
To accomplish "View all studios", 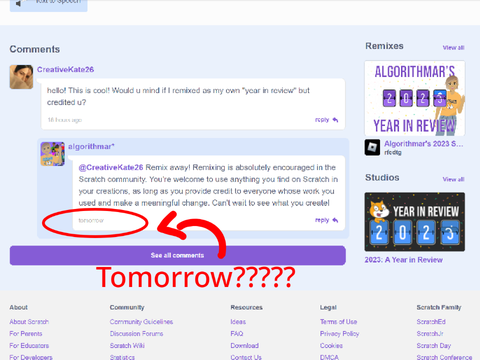I will (453, 179).
